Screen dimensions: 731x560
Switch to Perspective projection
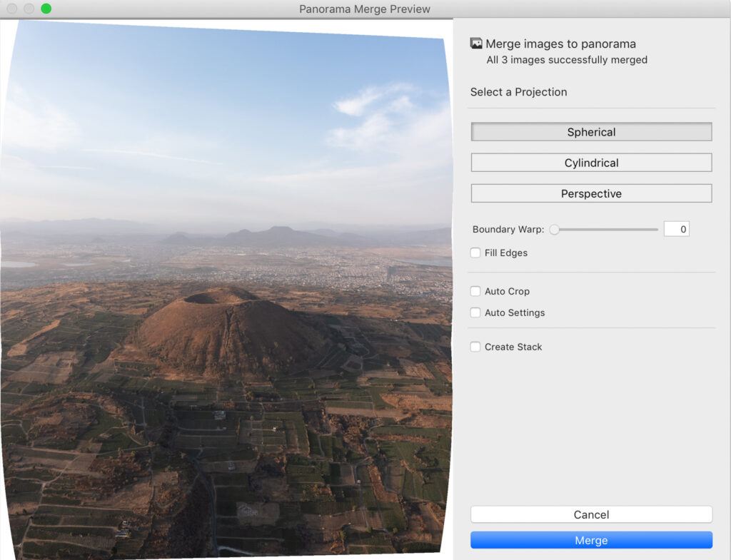(591, 193)
